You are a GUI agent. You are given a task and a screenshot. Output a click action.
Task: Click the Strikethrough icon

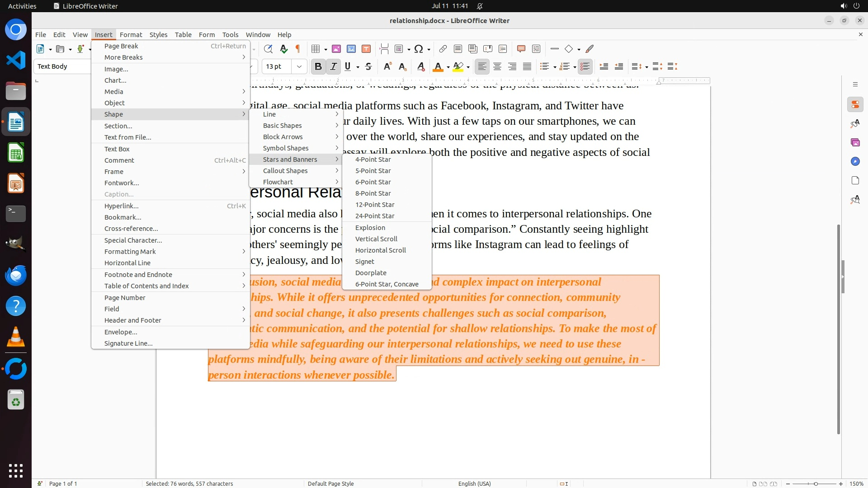[x=368, y=66]
